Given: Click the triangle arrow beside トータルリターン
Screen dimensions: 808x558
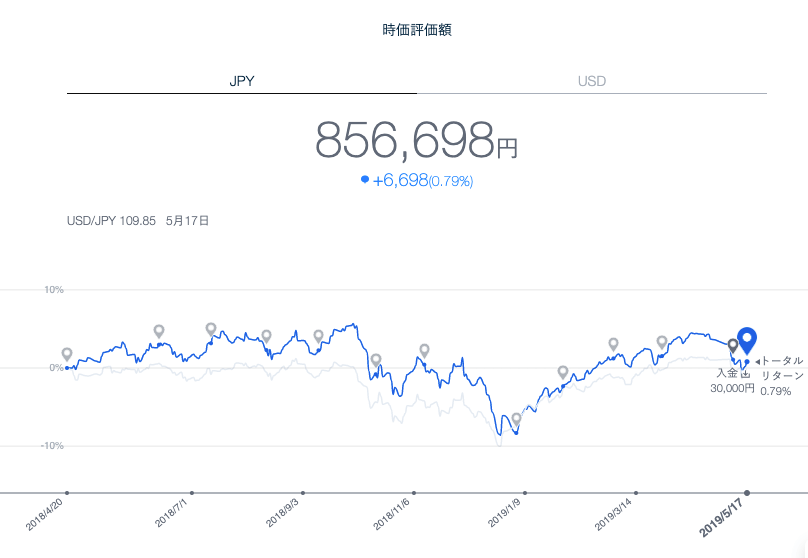Looking at the screenshot, I should coord(757,361).
